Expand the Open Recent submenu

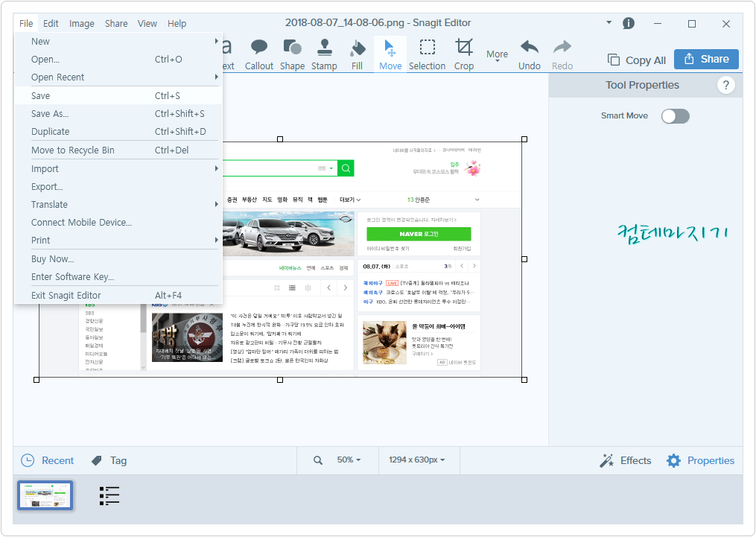coord(118,77)
